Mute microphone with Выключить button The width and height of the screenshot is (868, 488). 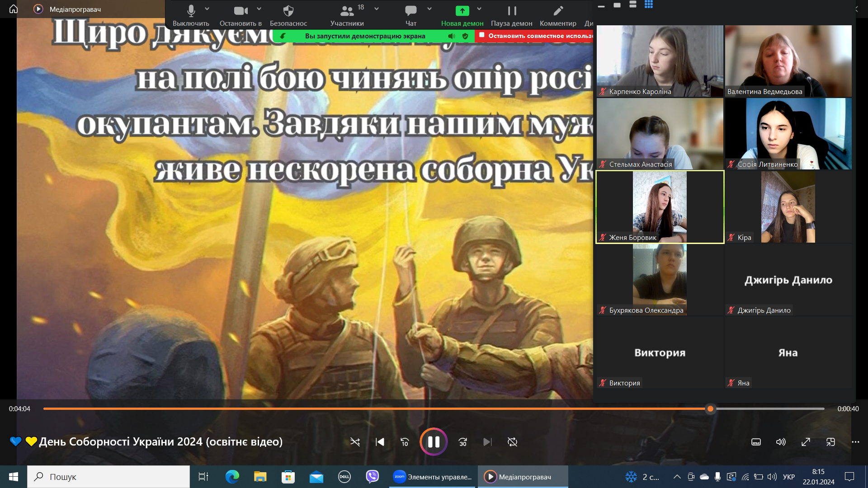pyautogui.click(x=191, y=14)
